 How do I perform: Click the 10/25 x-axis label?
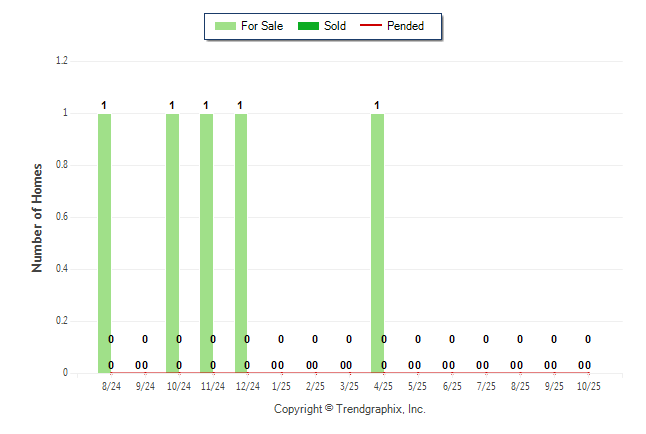[x=588, y=386]
